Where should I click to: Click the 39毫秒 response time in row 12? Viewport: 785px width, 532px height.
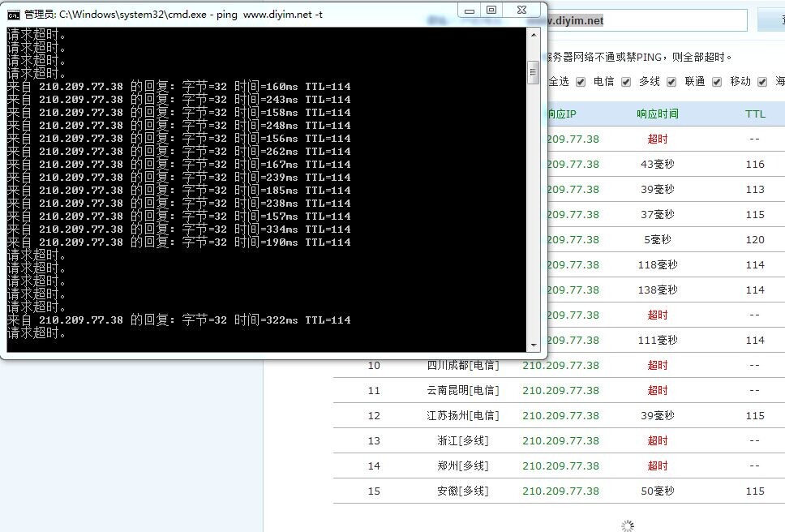click(658, 415)
